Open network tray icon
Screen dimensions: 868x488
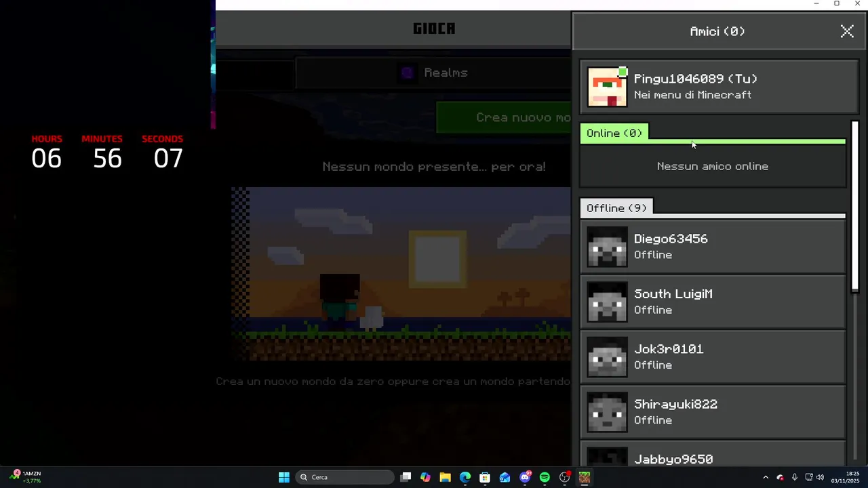809,477
